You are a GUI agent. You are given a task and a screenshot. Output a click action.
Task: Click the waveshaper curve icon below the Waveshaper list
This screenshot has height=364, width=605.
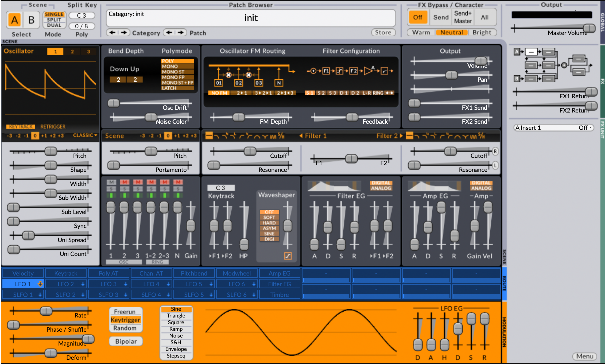click(288, 256)
